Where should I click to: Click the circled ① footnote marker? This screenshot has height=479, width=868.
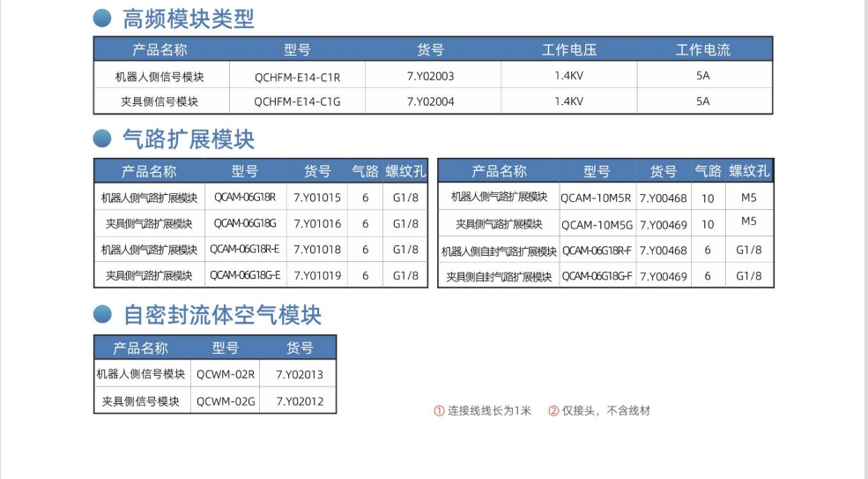(x=439, y=411)
